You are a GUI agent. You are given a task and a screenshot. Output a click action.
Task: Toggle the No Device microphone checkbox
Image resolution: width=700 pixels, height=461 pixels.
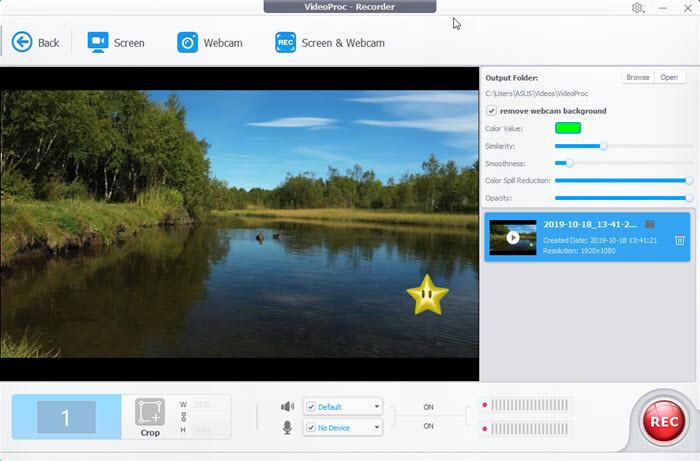point(311,427)
